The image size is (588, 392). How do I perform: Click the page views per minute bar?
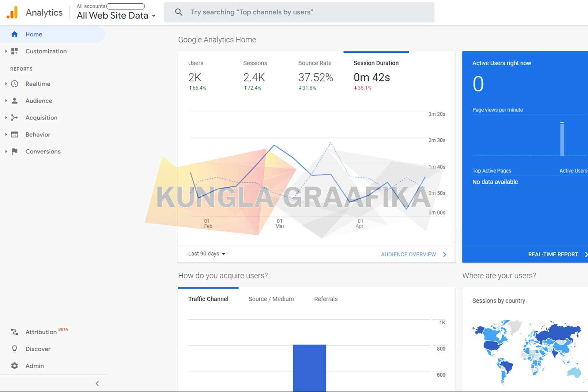(562, 139)
